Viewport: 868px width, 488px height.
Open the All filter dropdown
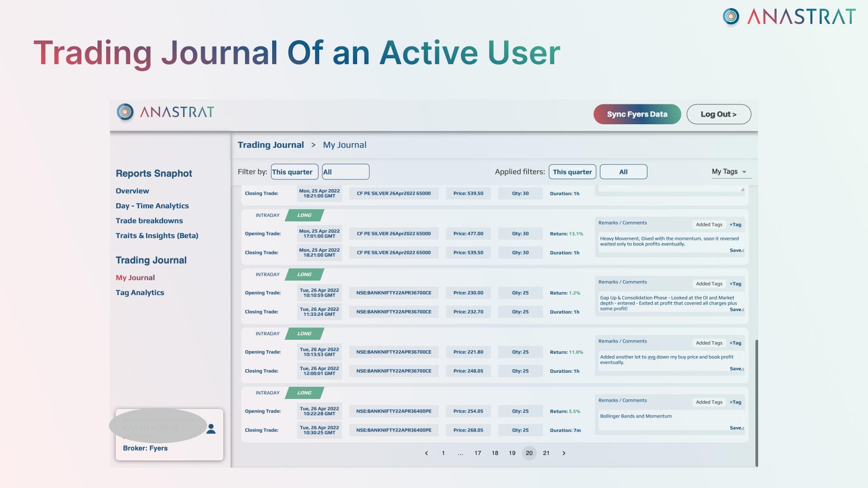coord(345,172)
